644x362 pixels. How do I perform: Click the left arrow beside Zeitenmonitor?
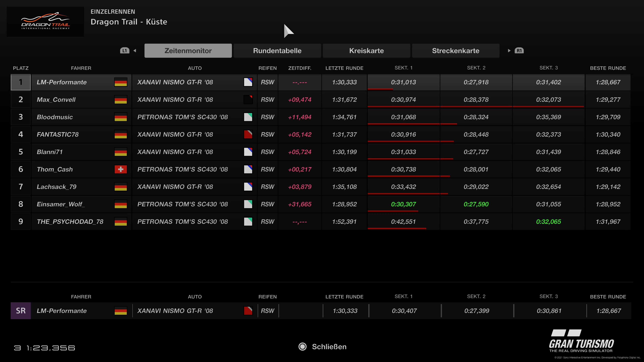click(x=135, y=51)
